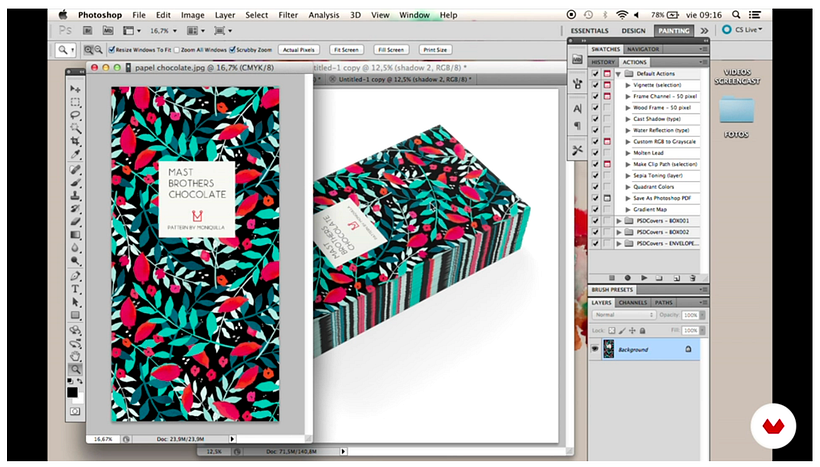Viewport: 820px width, 467px height.
Task: Toggle dialog box for Vignette (selection)
Action: (607, 85)
